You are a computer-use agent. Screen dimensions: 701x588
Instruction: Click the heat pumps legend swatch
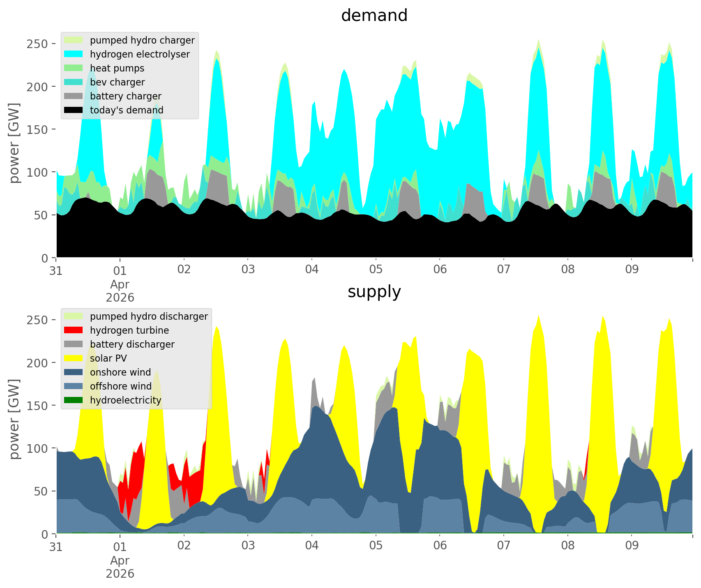click(74, 68)
